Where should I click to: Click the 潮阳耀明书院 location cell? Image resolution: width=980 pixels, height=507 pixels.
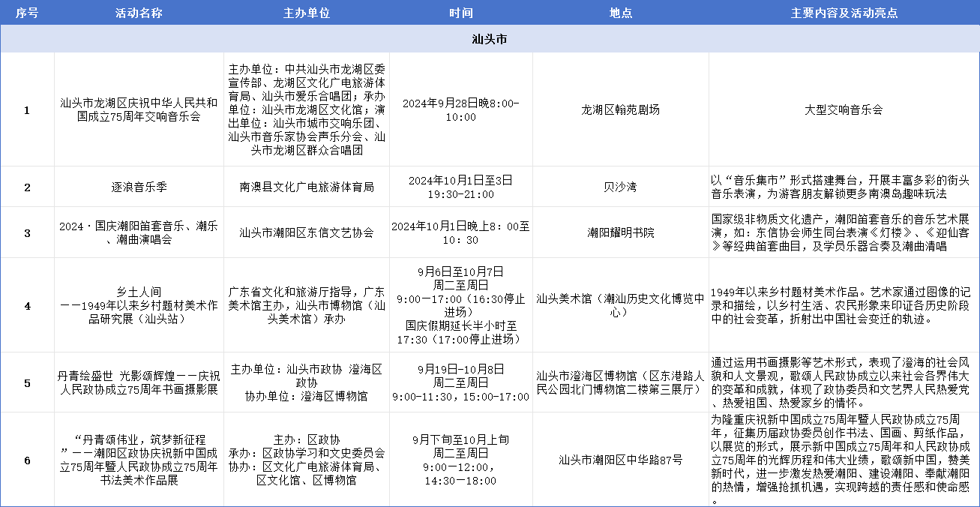(620, 232)
